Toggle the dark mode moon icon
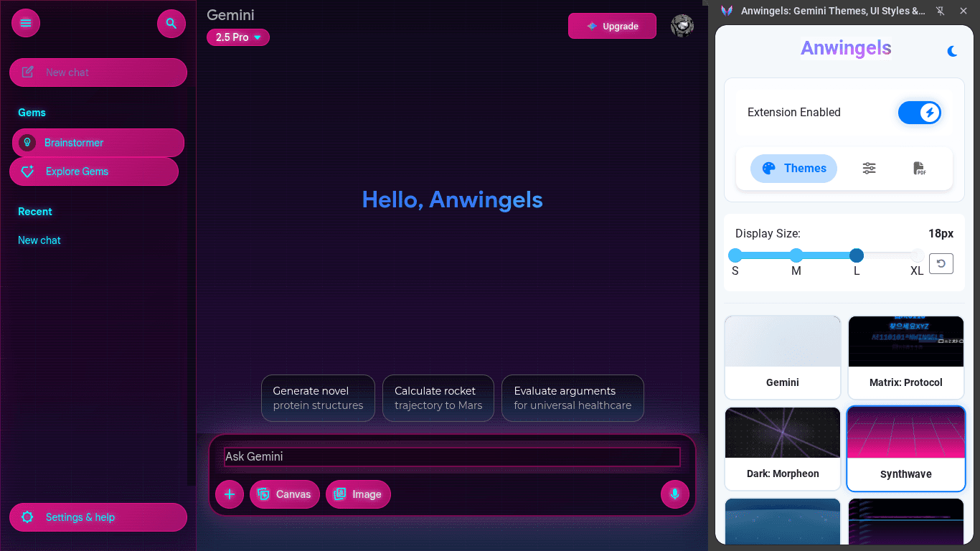This screenshot has width=980, height=551. tap(952, 51)
